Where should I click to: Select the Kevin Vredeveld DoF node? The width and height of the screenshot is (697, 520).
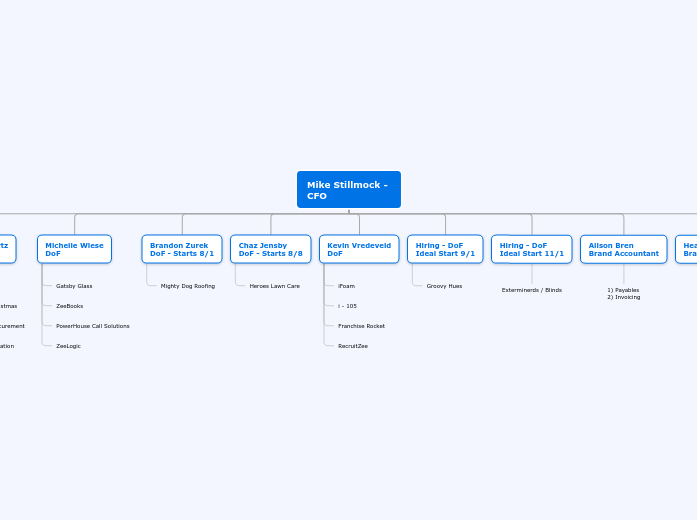(359, 249)
